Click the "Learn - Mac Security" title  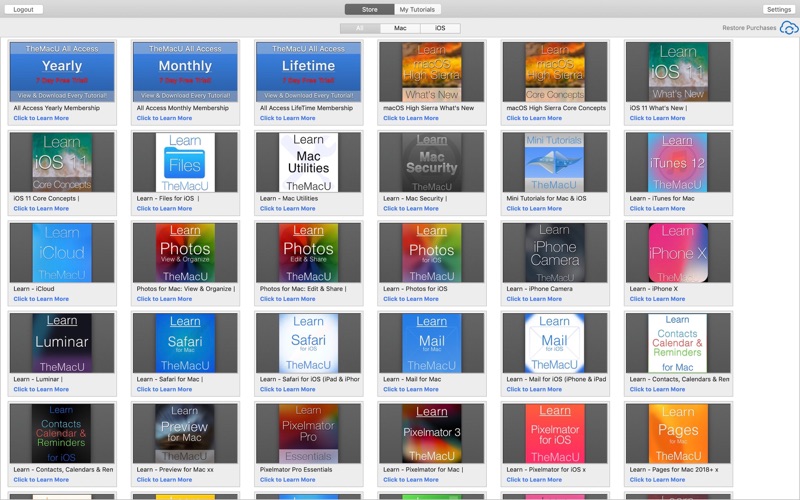[x=413, y=198]
